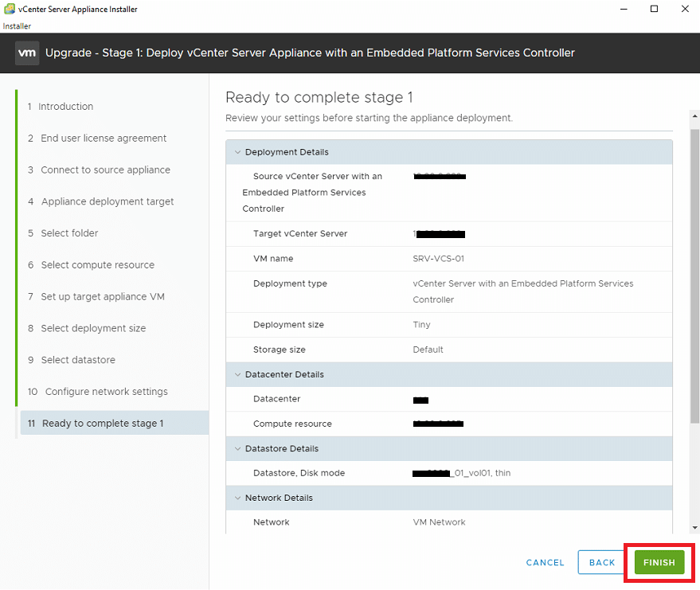Click the vm logo in header
Image resolution: width=700 pixels, height=590 pixels.
pos(27,53)
